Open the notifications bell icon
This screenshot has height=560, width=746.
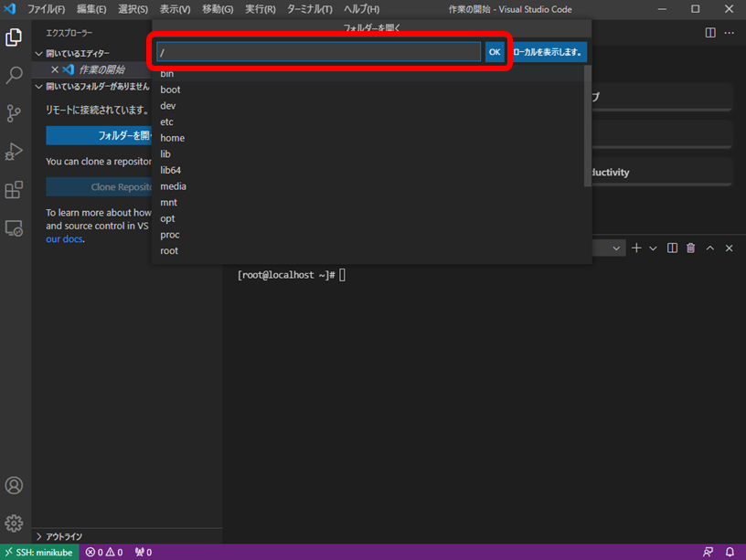[730, 552]
